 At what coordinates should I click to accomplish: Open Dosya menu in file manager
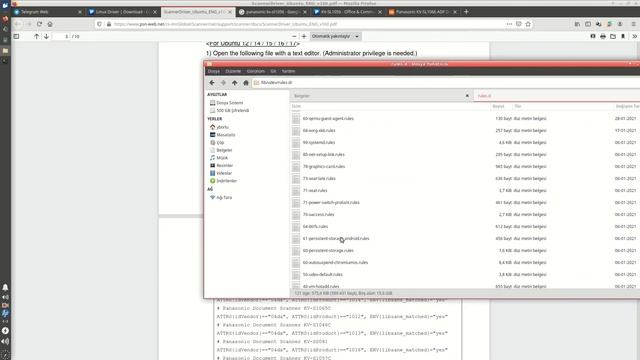click(x=213, y=71)
